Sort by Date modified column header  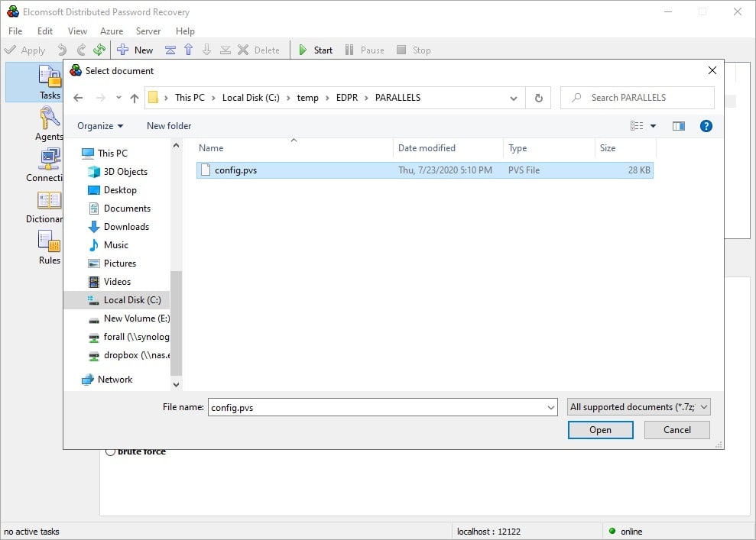448,148
